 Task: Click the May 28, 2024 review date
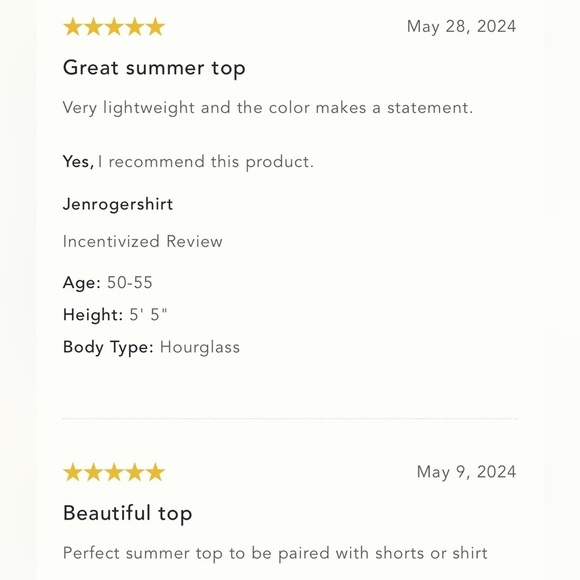[x=461, y=27]
